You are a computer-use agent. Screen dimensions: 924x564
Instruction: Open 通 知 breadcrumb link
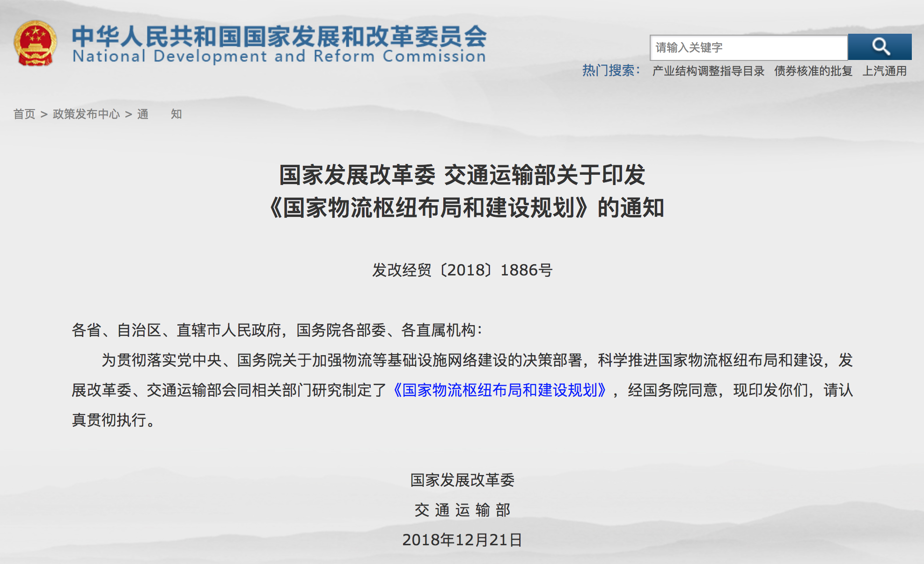(x=160, y=114)
